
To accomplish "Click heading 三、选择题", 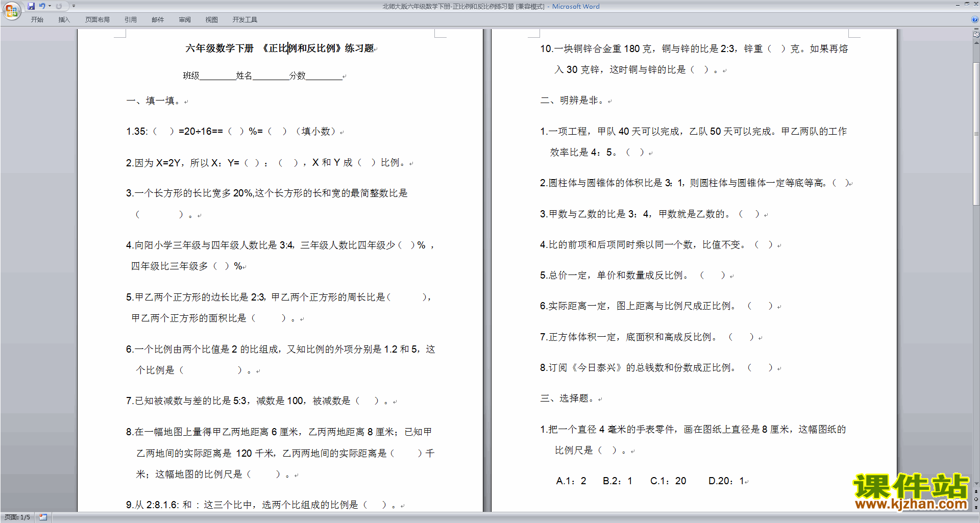I will point(568,399).
